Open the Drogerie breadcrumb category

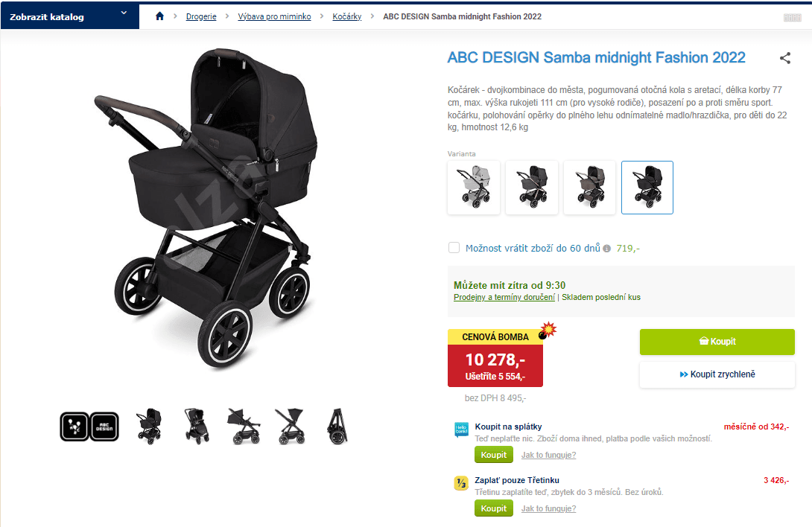pyautogui.click(x=201, y=16)
